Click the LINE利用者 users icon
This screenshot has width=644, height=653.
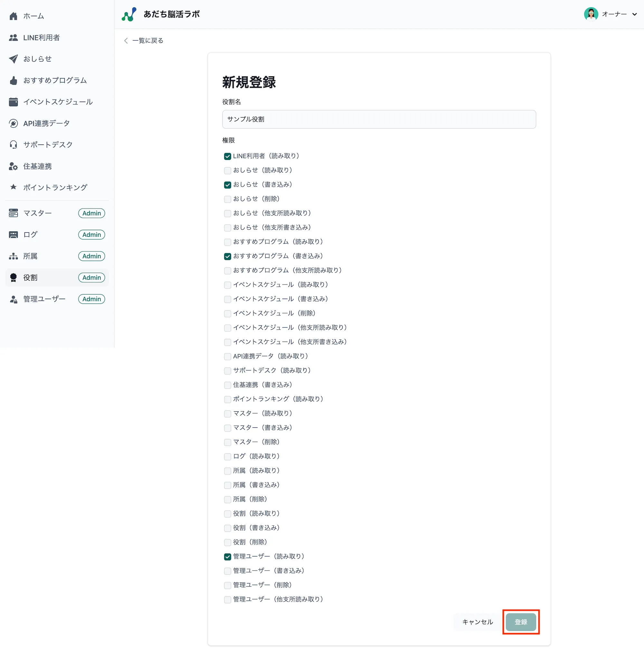click(x=13, y=38)
